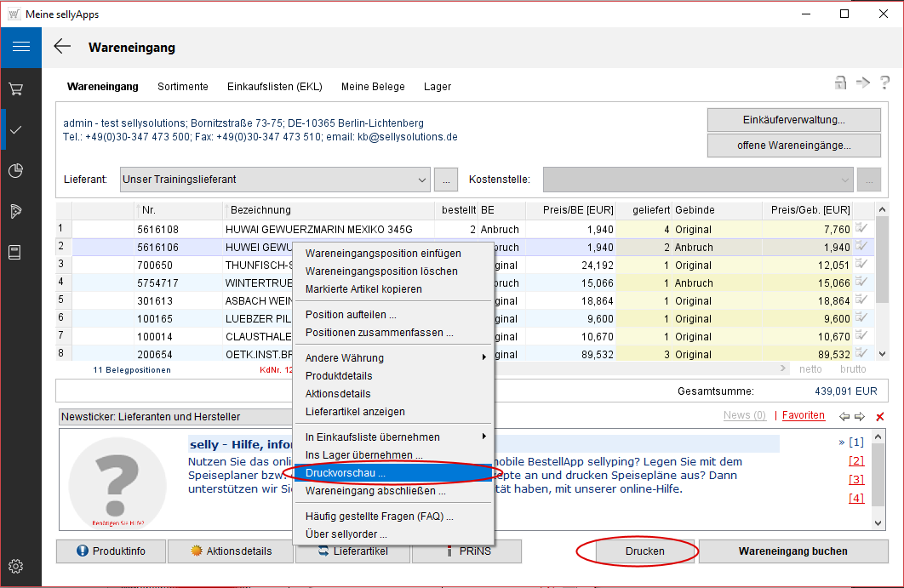Screen dimensions: 904x588
Task: Click the book icon in the sidebar
Action: click(15, 252)
